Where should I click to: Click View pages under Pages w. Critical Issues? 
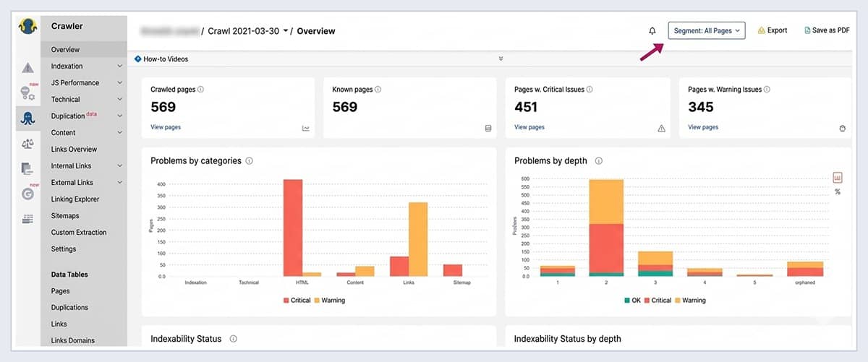click(529, 127)
